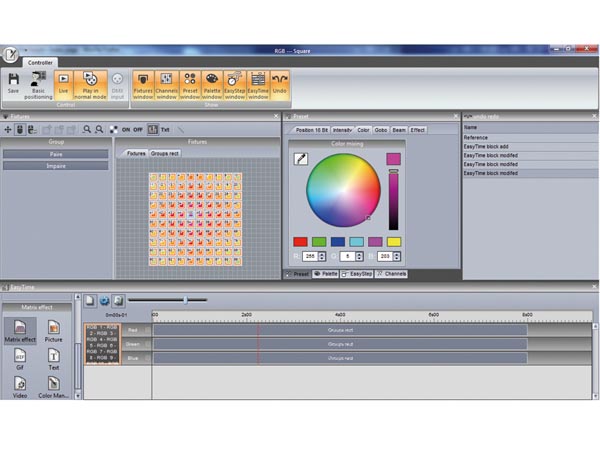Select the move arrows tool in Fixtures toolbar
Screen dimensions: 600x450
pyautogui.click(x=8, y=130)
